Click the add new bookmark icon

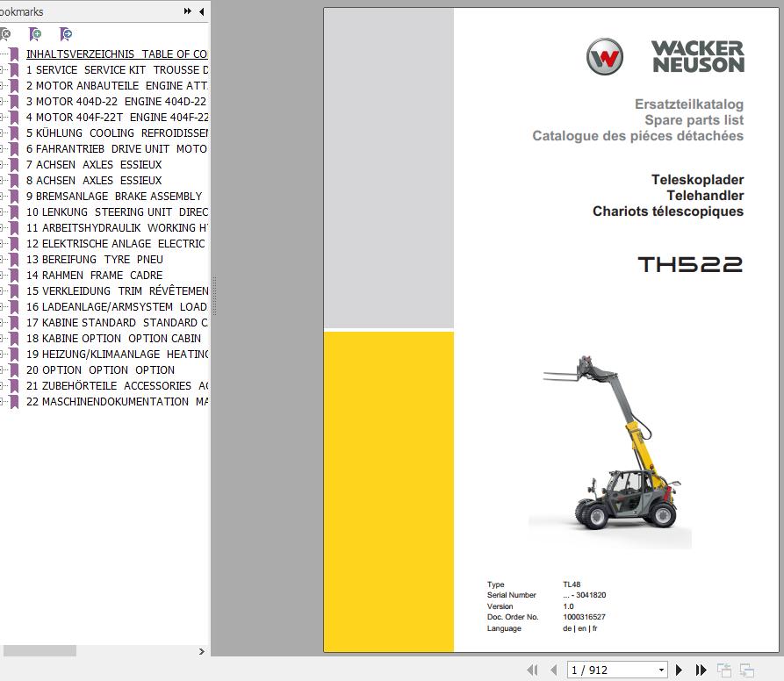point(35,34)
